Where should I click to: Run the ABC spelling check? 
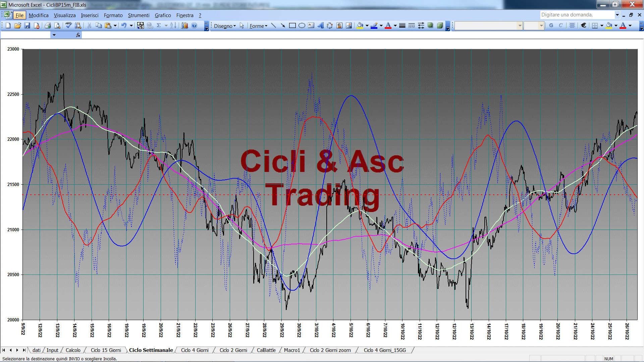pos(68,25)
